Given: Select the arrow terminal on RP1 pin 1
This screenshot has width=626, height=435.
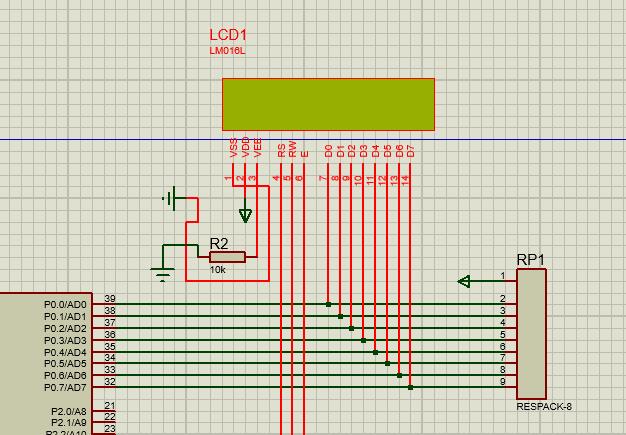Looking at the screenshot, I should [x=464, y=281].
